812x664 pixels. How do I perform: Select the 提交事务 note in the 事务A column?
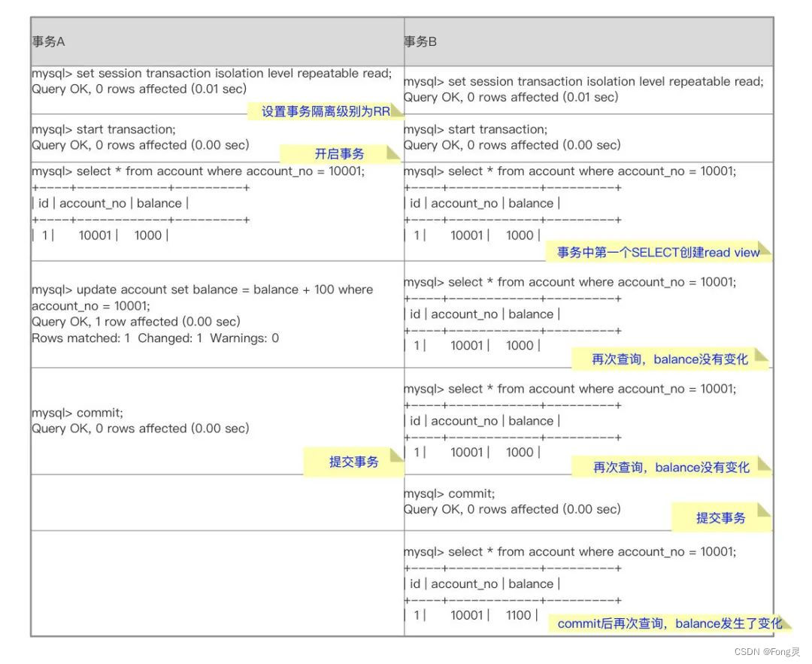[353, 462]
